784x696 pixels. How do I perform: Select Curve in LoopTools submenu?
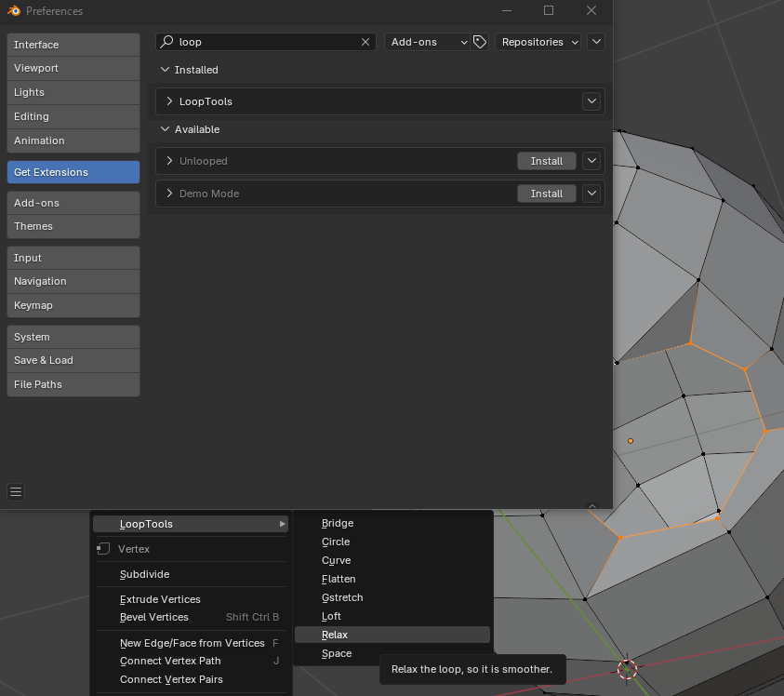coord(392,560)
